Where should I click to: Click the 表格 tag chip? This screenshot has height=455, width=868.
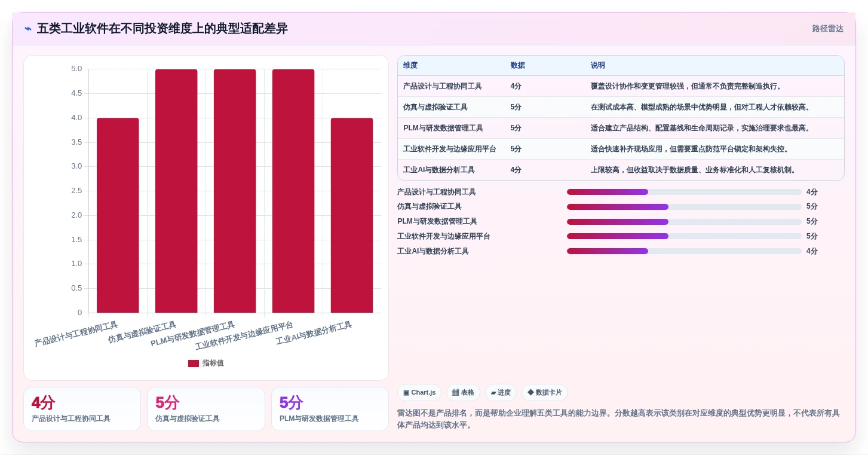(463, 393)
